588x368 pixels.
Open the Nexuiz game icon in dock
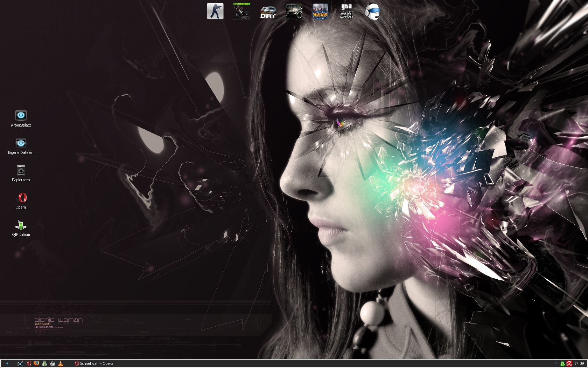click(241, 11)
